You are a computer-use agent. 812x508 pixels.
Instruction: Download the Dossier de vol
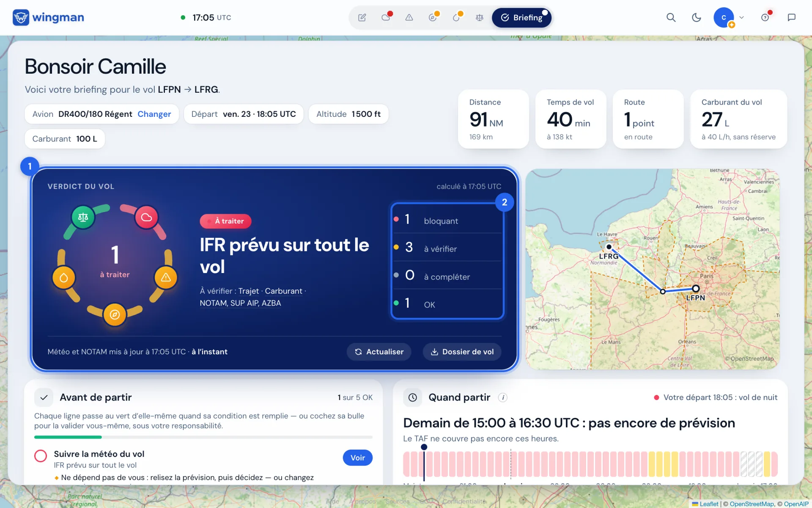pos(462,352)
